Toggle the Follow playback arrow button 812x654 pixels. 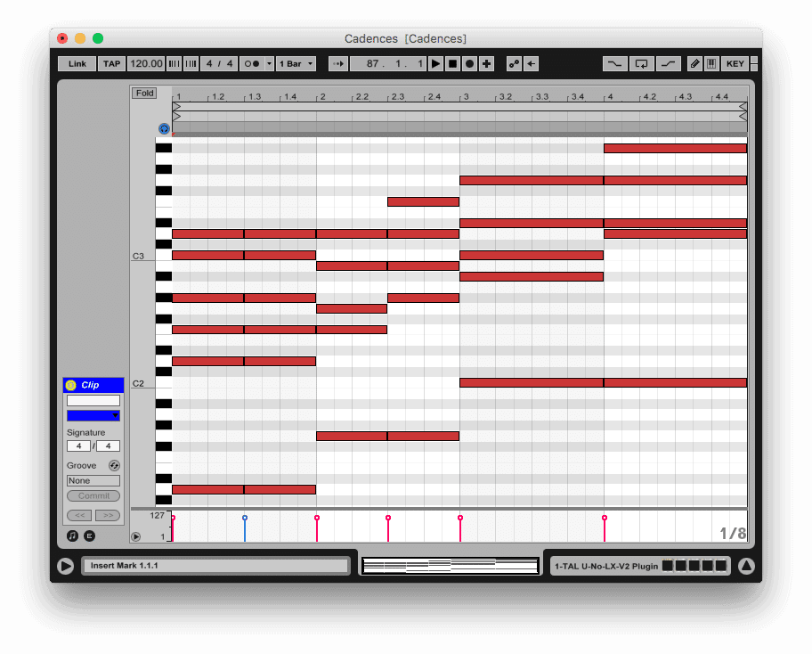click(x=337, y=64)
